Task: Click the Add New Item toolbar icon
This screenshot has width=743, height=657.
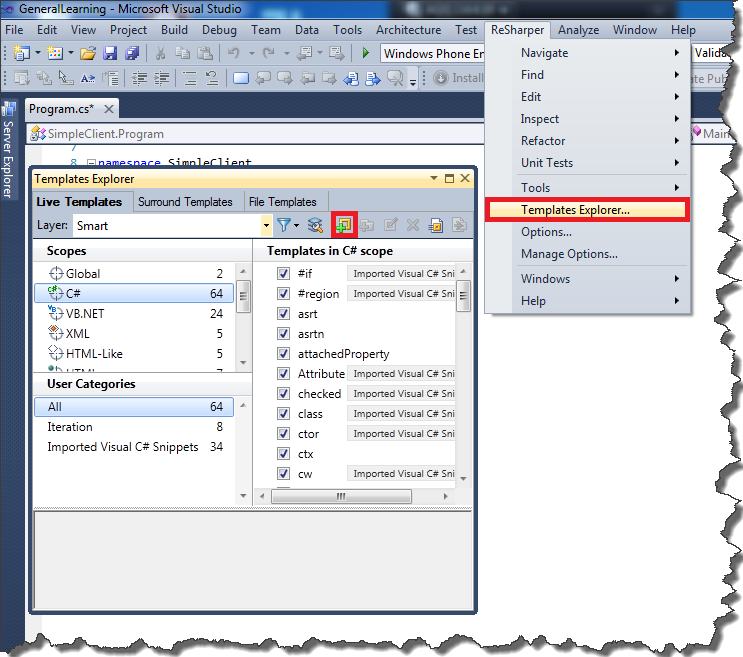Action: tap(55, 53)
